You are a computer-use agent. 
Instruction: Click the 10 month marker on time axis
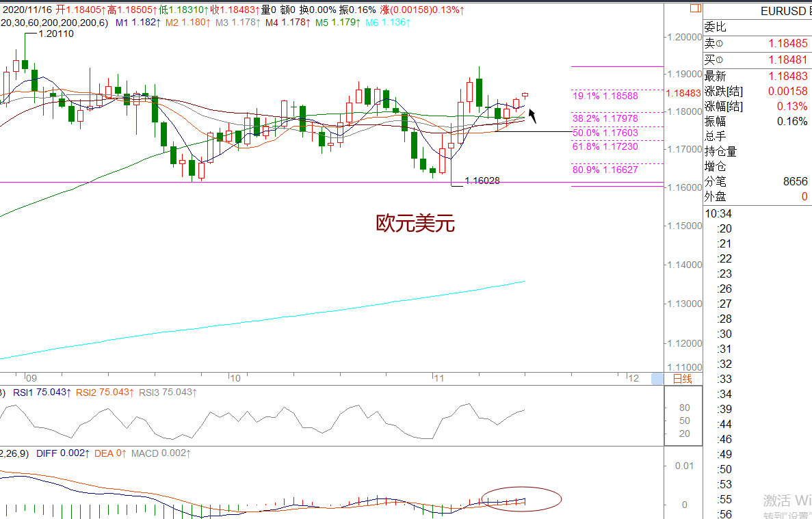click(x=235, y=378)
